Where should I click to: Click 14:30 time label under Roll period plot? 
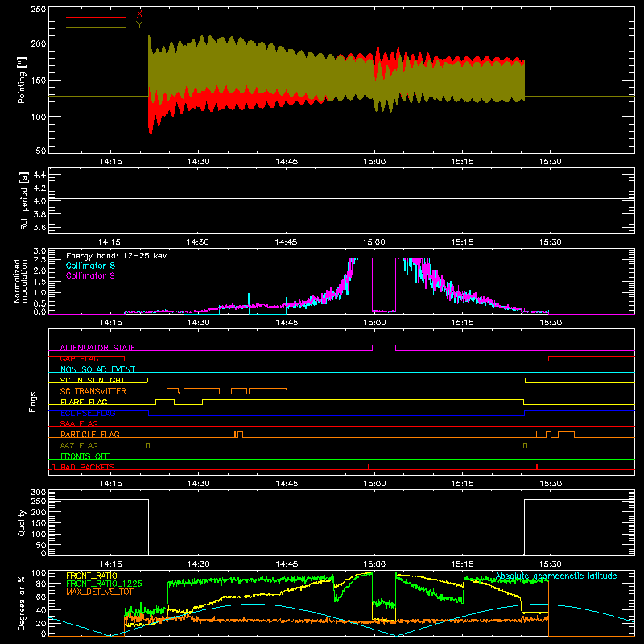(197, 242)
